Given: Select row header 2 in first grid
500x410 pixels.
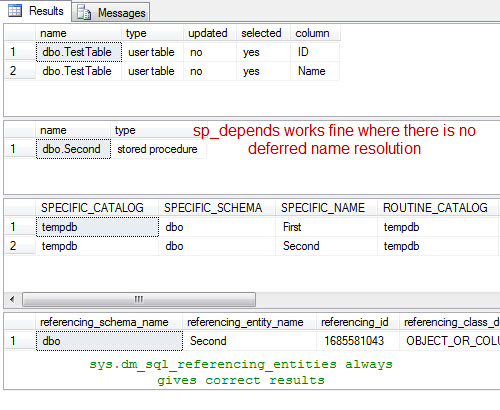Looking at the screenshot, I should 20,71.
